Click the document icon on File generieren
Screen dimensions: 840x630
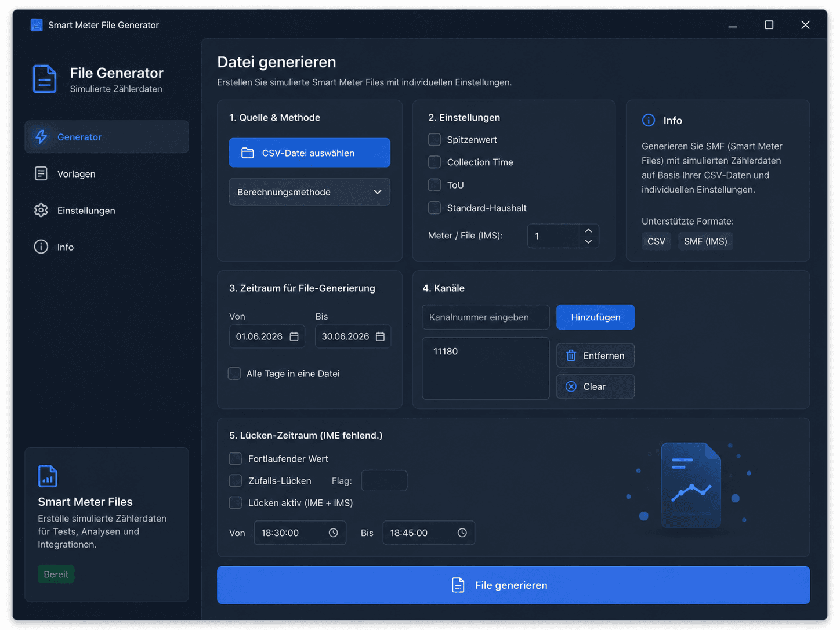pyautogui.click(x=458, y=585)
